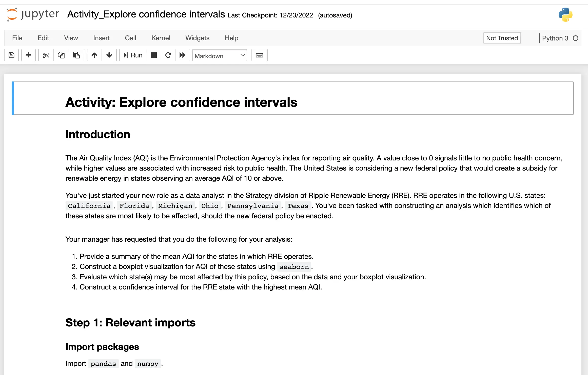Open the Kernel menu
This screenshot has width=588, height=375.
tap(161, 38)
